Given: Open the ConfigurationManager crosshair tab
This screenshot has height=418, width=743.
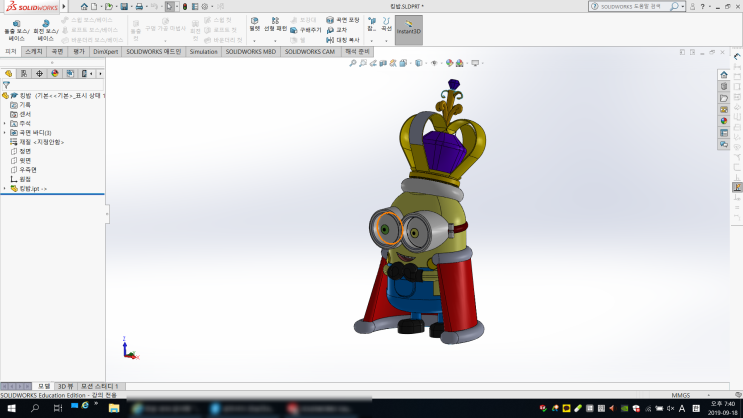Looking at the screenshot, I should pyautogui.click(x=39, y=73).
